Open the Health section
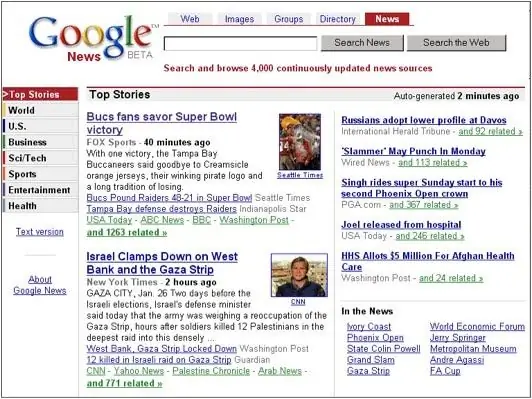The image size is (532, 399). (x=40, y=206)
